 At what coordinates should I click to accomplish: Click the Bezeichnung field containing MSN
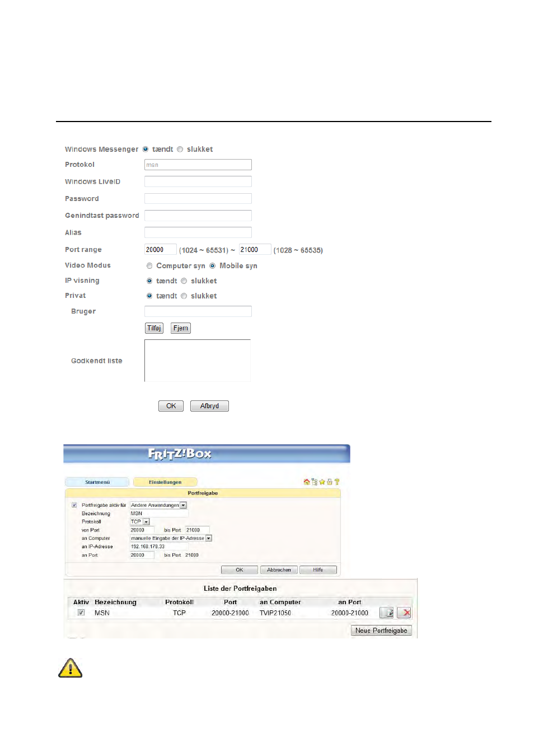coord(159,514)
